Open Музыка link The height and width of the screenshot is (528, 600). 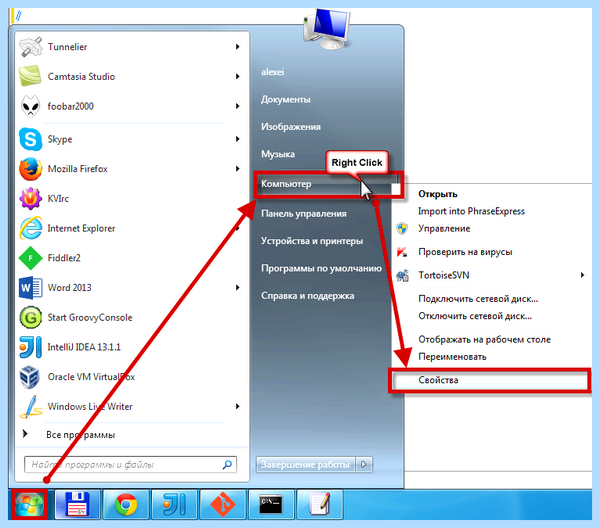click(278, 154)
